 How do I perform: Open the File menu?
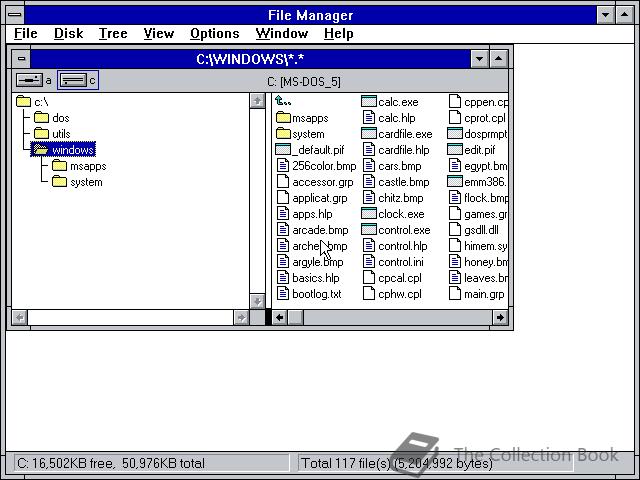point(25,33)
